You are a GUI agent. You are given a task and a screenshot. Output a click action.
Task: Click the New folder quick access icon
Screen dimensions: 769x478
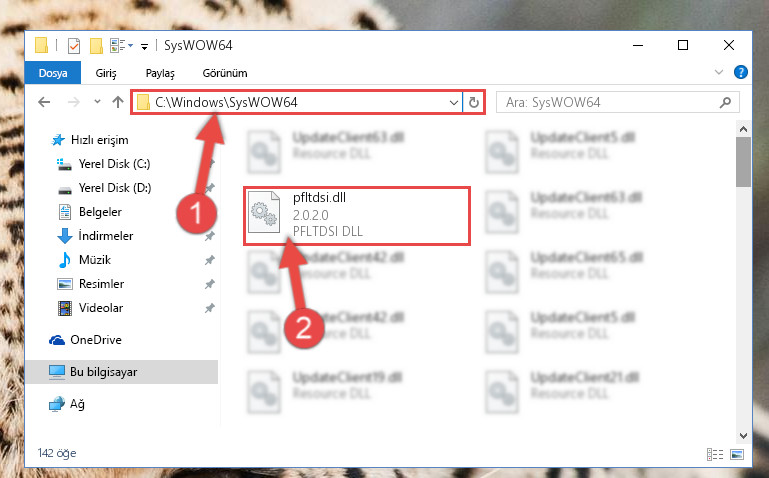pyautogui.click(x=96, y=46)
